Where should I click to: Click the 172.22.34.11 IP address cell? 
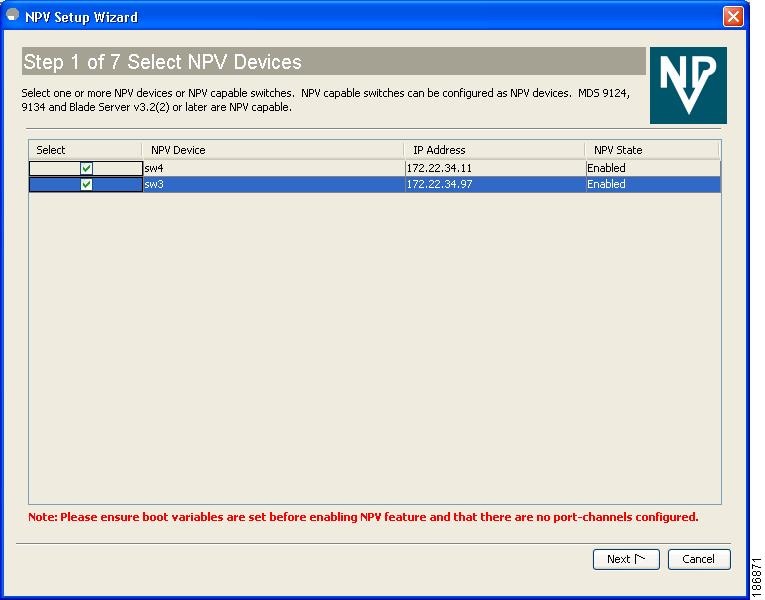[495, 168]
